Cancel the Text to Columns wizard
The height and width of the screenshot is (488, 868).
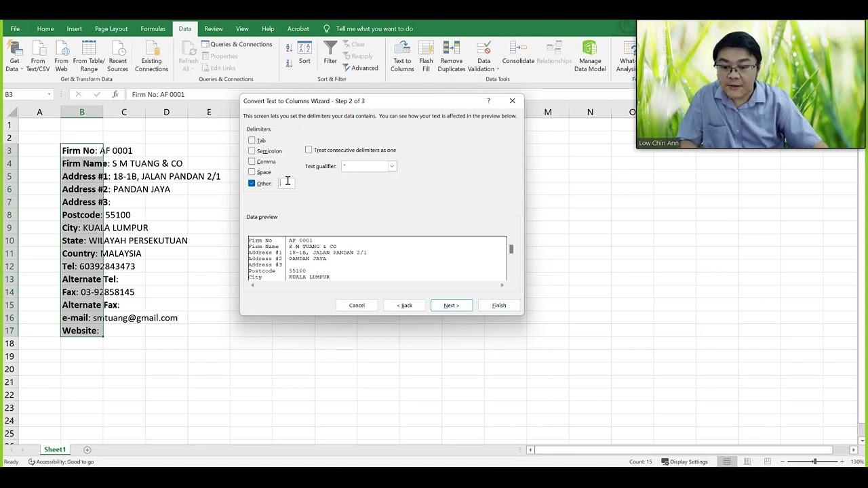pos(357,305)
